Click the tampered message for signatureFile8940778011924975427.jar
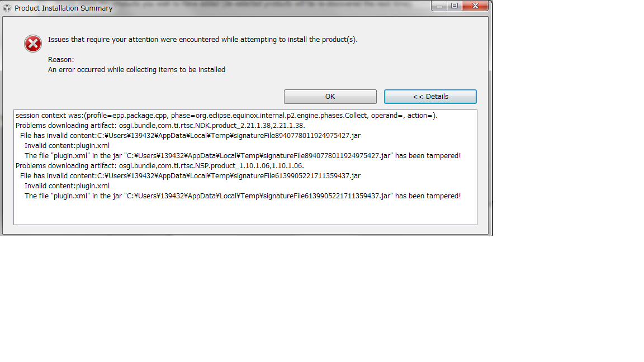 coord(243,155)
